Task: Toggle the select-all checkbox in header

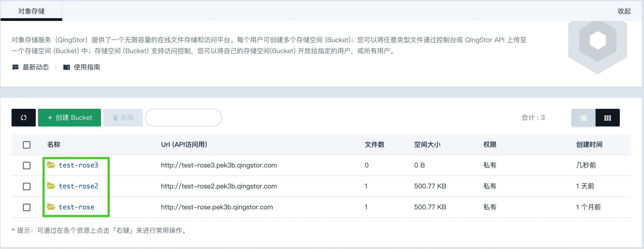Action: pyautogui.click(x=27, y=145)
